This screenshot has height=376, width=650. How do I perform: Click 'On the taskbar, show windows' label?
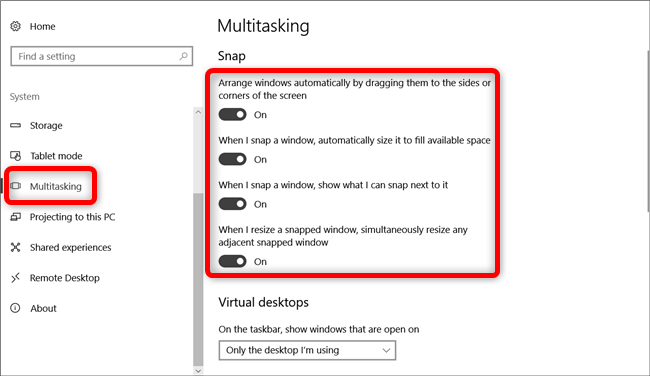point(319,329)
